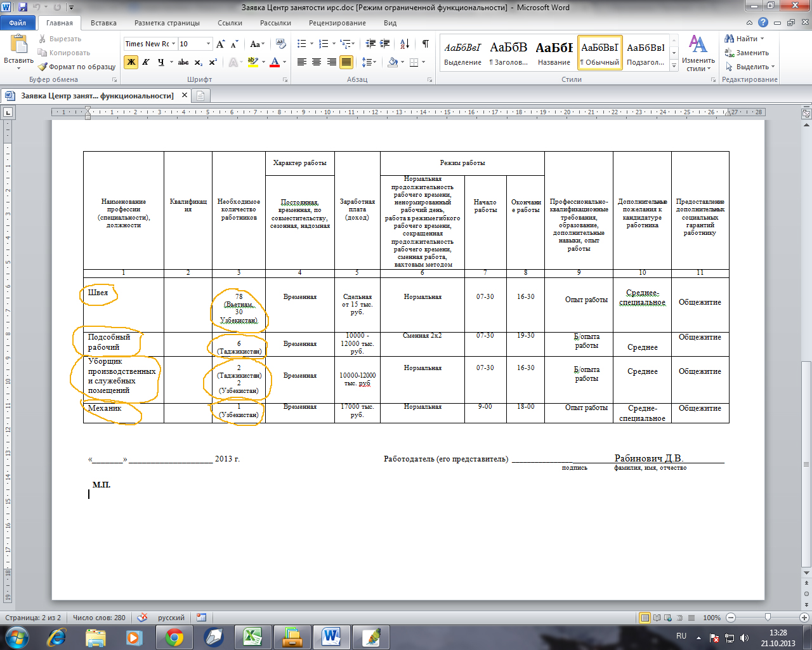Expand the font size dropdown
This screenshot has height=650, width=812.
[x=208, y=44]
